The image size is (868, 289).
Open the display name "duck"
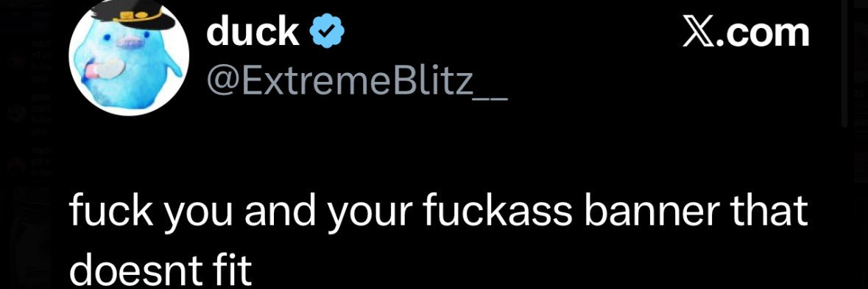[253, 32]
